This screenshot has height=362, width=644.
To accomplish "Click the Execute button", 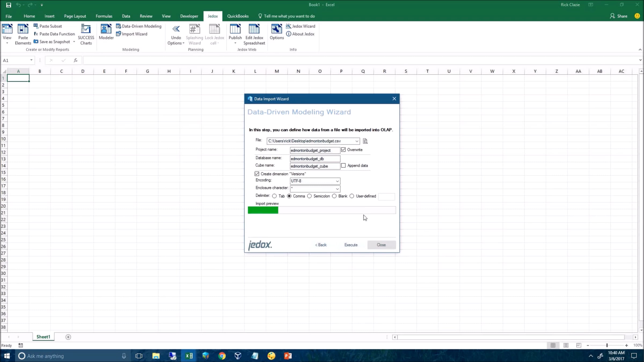I will click(x=351, y=245).
